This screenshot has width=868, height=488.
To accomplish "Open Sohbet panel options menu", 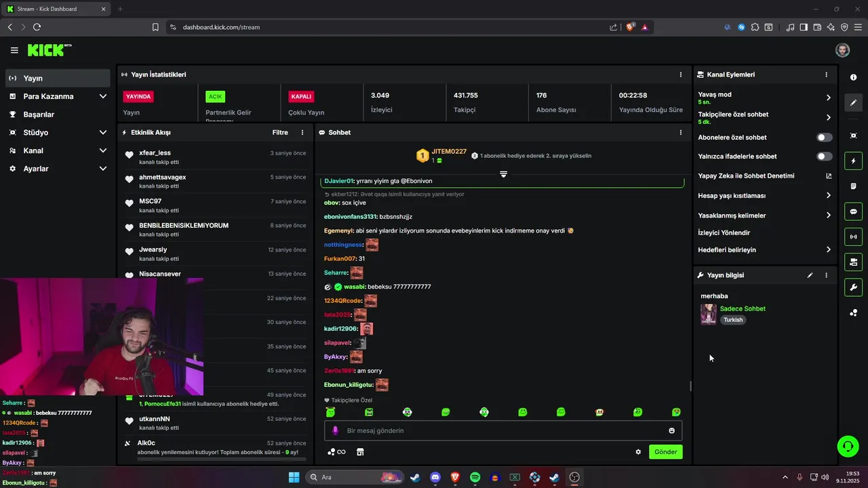I will (681, 133).
